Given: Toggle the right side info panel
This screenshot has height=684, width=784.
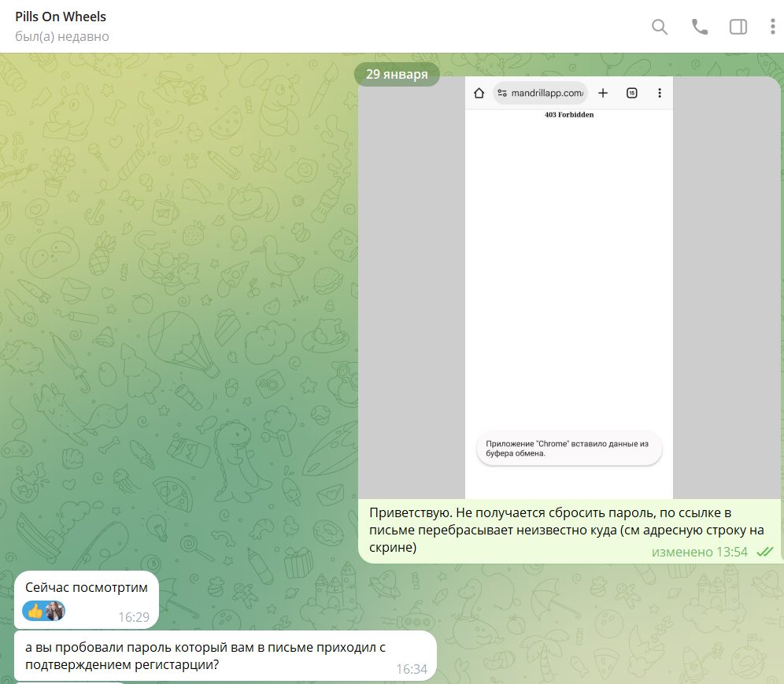Looking at the screenshot, I should pos(738,27).
